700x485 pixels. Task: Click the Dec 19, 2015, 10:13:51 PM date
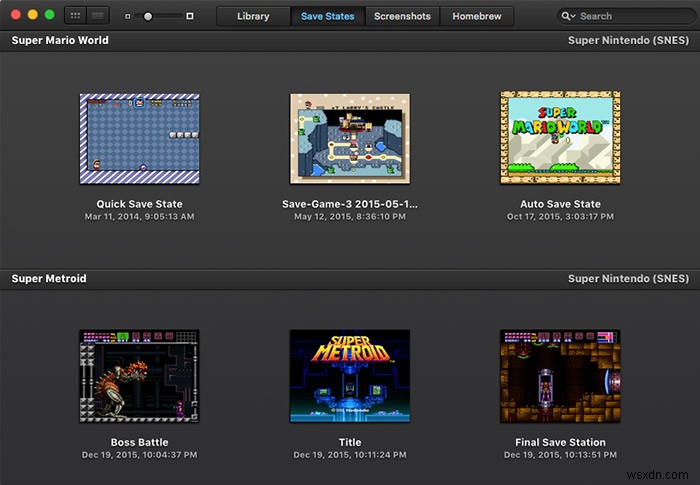[x=560, y=455]
